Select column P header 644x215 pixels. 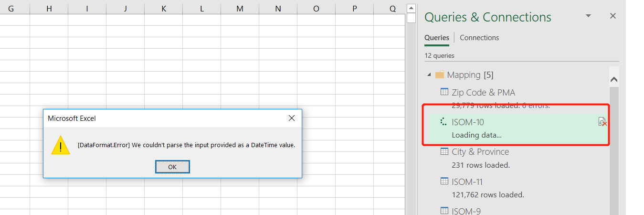(x=354, y=9)
